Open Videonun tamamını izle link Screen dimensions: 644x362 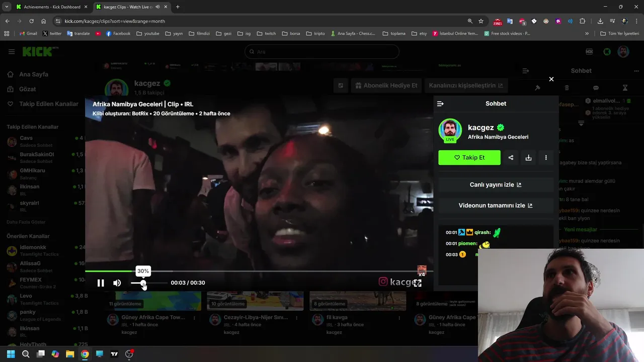496,205
